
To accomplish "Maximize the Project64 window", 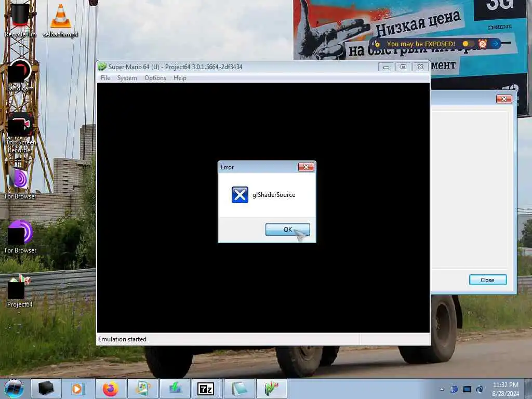I will (403, 67).
